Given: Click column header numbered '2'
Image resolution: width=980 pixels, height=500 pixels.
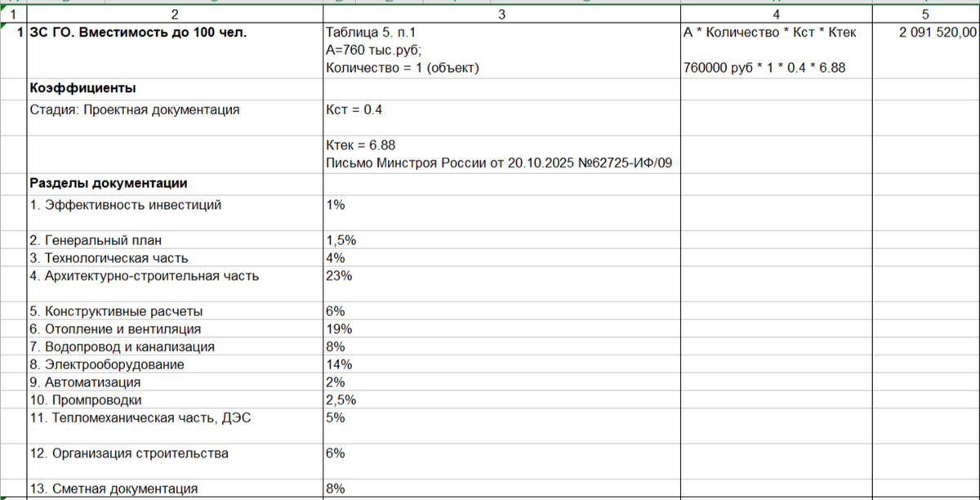Looking at the screenshot, I should 173,15.
